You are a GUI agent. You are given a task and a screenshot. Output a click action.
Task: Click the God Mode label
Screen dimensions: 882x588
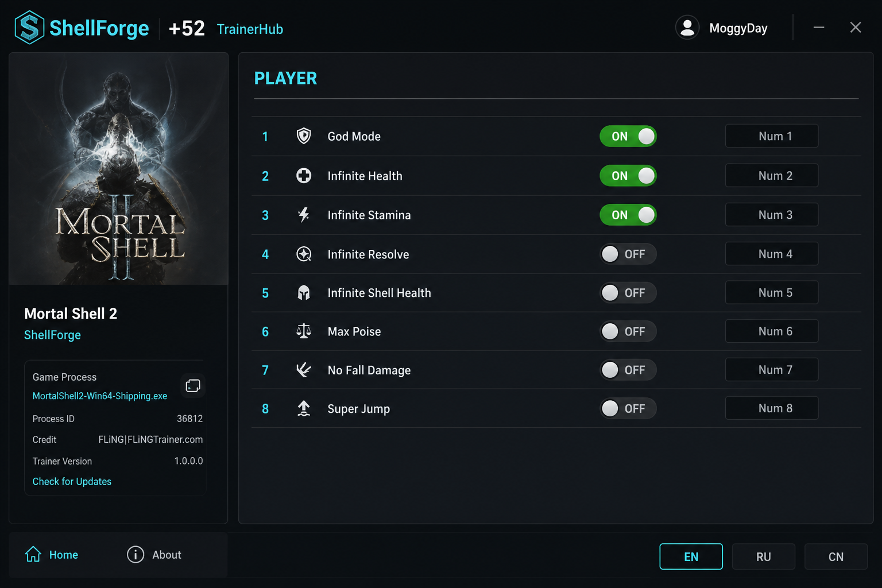pyautogui.click(x=354, y=136)
